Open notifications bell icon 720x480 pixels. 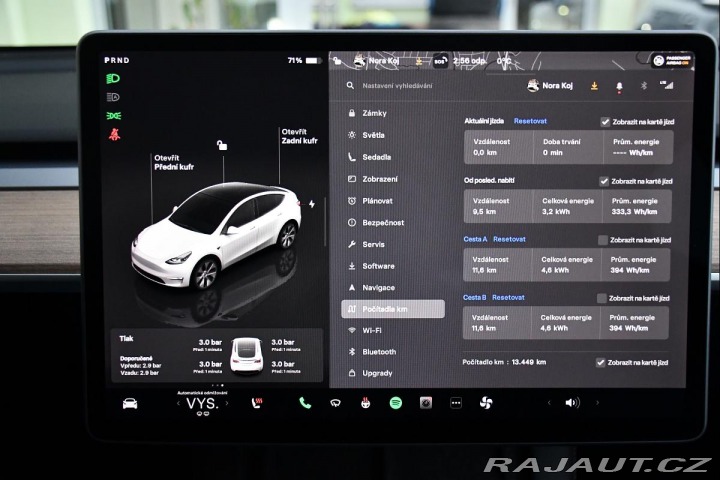[619, 86]
